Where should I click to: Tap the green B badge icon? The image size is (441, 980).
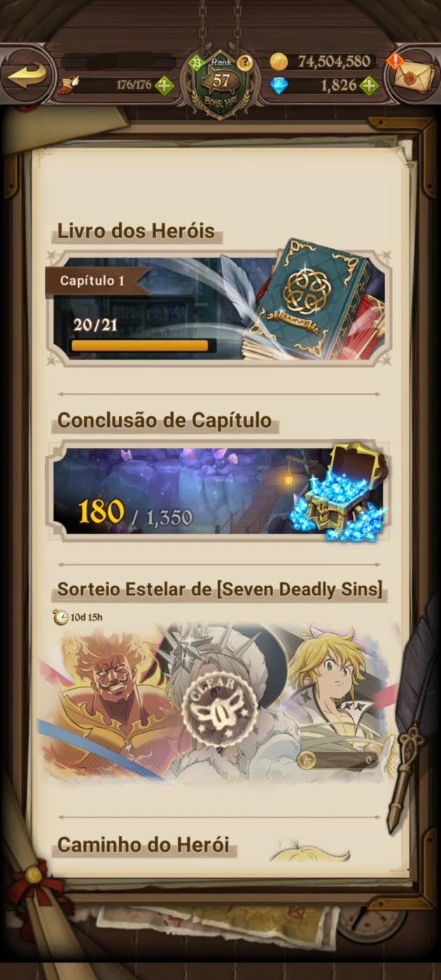(197, 63)
